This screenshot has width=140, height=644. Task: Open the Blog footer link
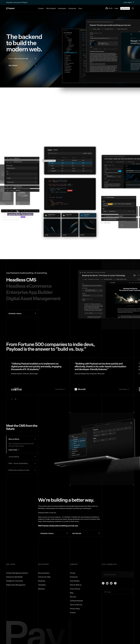pyautogui.click(x=72, y=593)
